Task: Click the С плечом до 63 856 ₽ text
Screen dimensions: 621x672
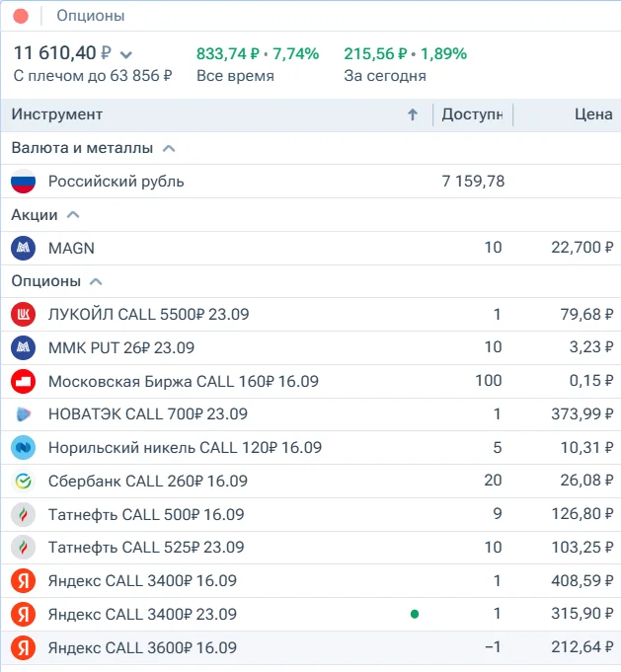Action: 93,76
